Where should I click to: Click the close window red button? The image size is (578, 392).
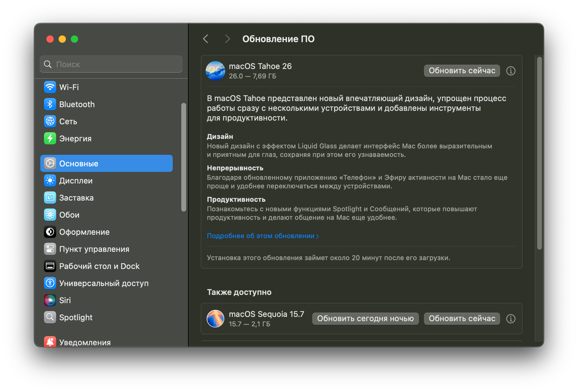(50, 39)
